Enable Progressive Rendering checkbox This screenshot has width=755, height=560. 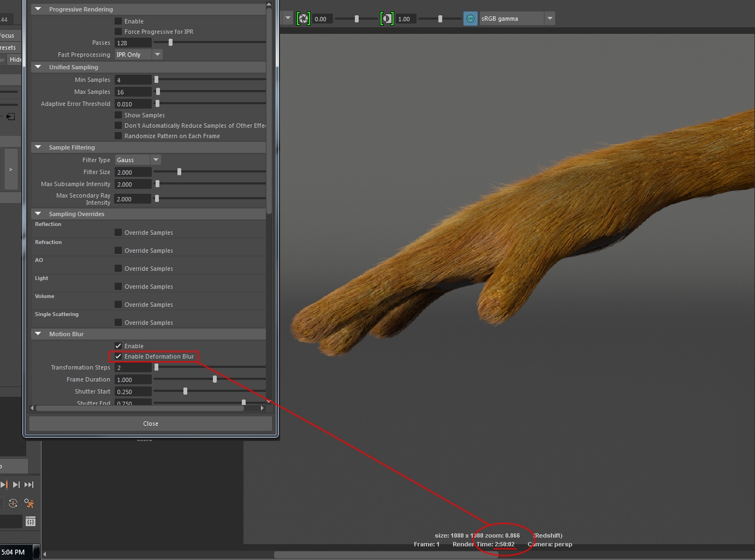[x=118, y=21]
